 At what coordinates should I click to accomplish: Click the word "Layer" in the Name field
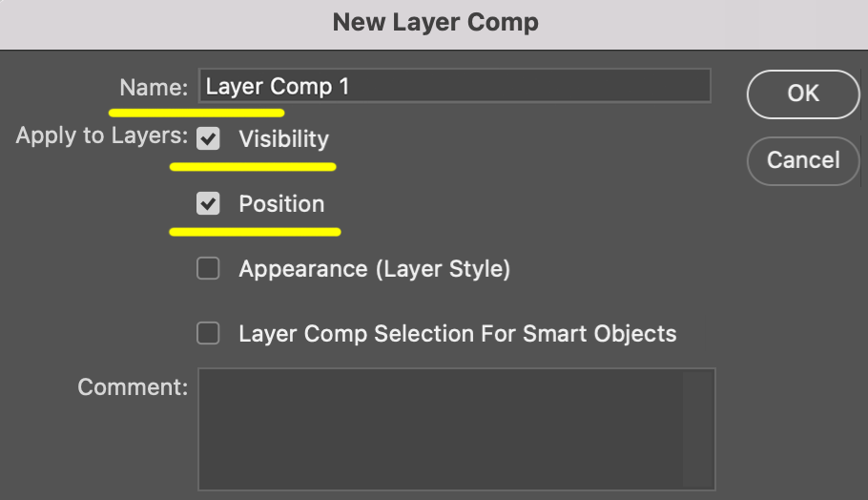[x=234, y=87]
